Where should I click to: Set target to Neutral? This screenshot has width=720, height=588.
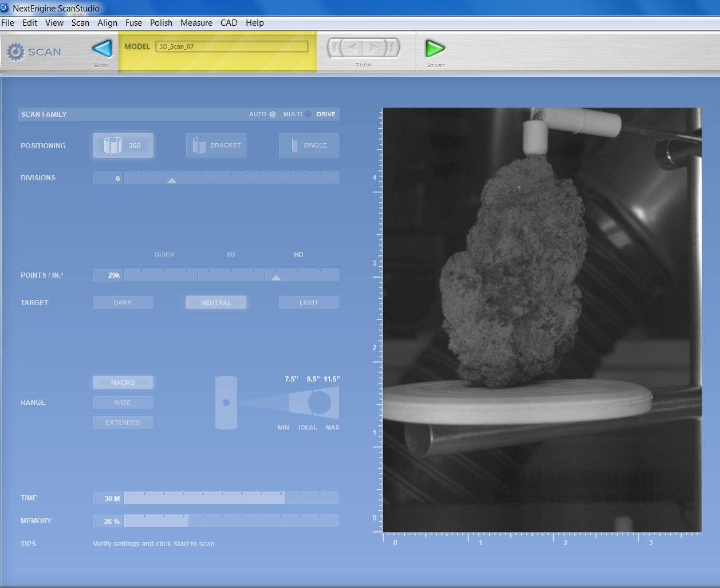[x=216, y=302]
